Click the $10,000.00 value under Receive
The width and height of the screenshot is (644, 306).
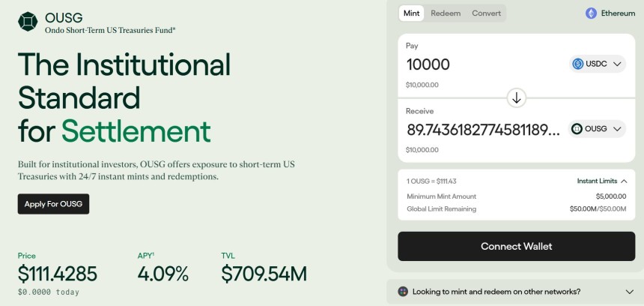click(x=422, y=150)
